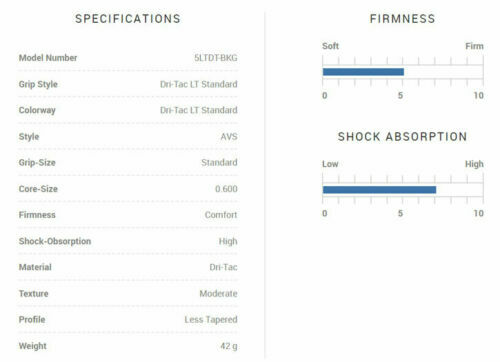The height and width of the screenshot is (362, 500).
Task: Click the blue Firmness bar
Action: click(363, 72)
